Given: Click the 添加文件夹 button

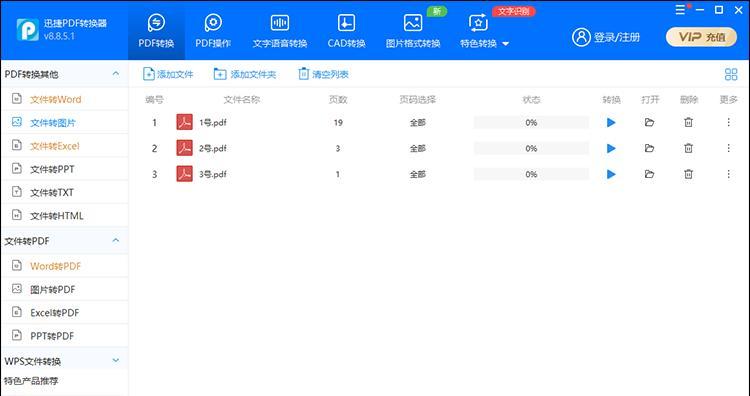Looking at the screenshot, I should click(x=245, y=74).
